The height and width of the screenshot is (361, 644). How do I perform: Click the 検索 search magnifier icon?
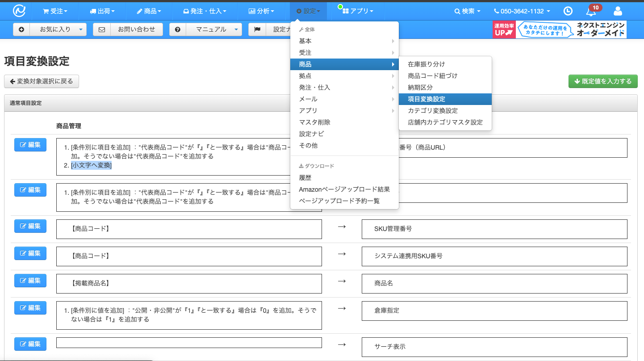tap(457, 11)
